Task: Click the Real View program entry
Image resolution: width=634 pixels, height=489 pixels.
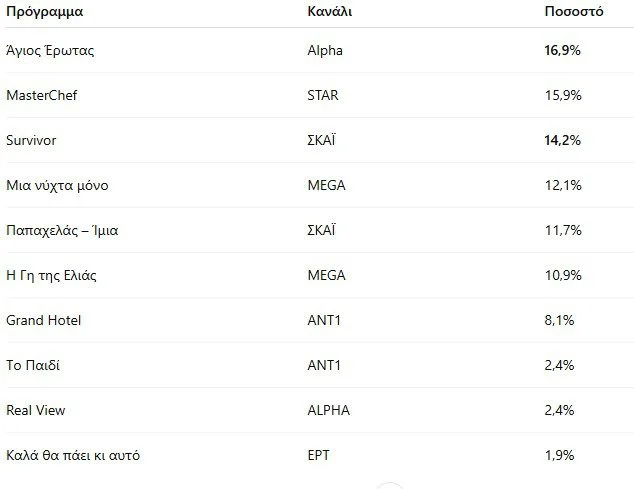Action: (x=35, y=410)
